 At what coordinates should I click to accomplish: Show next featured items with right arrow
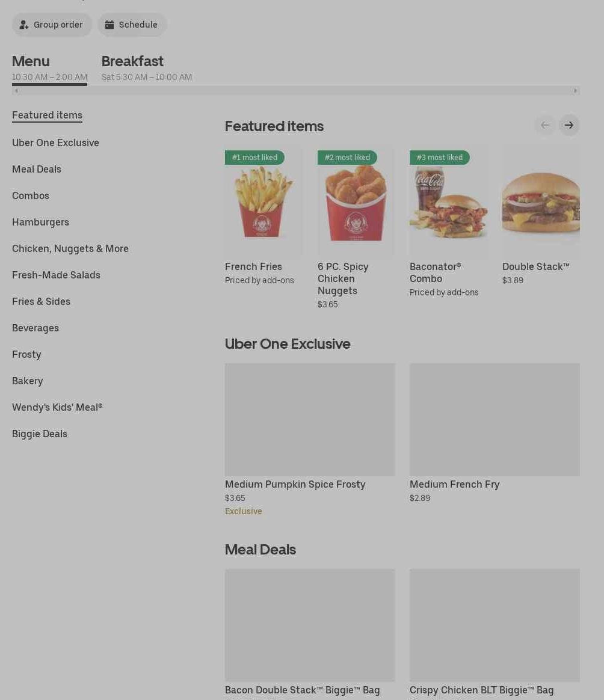(569, 125)
